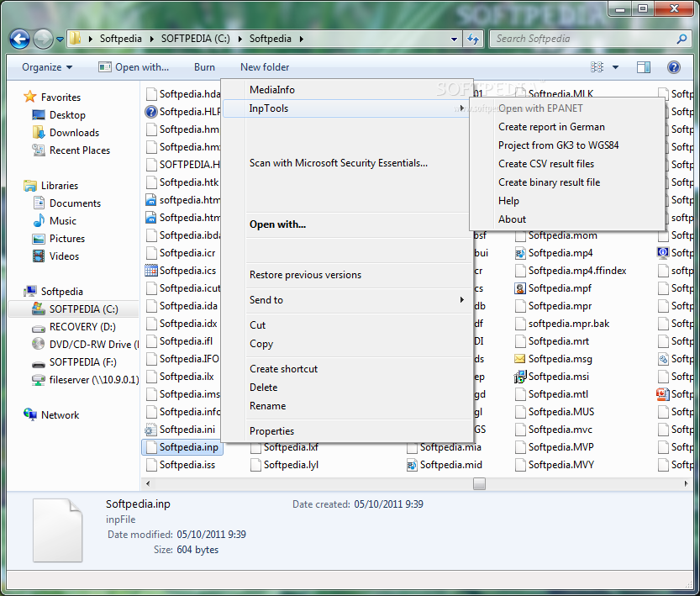The image size is (700, 596).
Task: Select the Softpedia.msg envelope icon
Action: pos(519,358)
